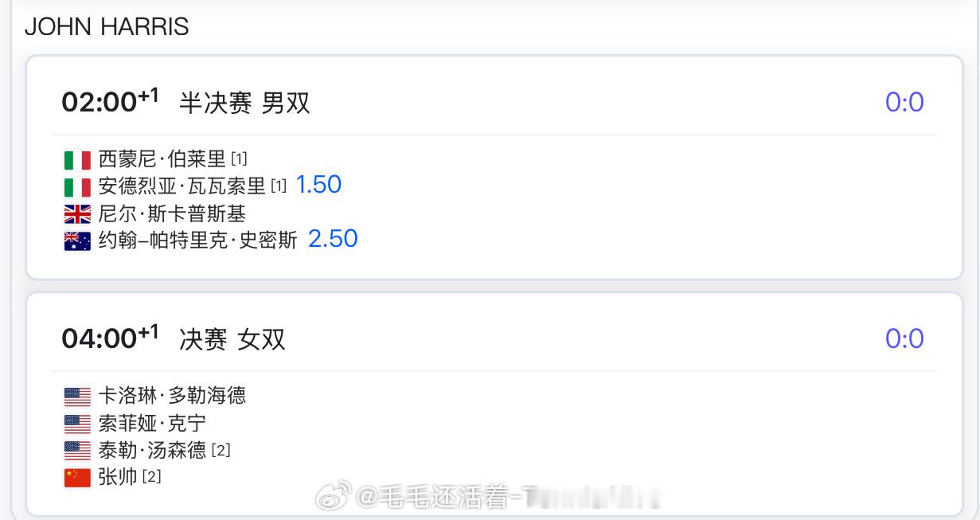Click the US flag beside 索菲娅·克宁
This screenshot has height=520, width=980.
(x=77, y=424)
